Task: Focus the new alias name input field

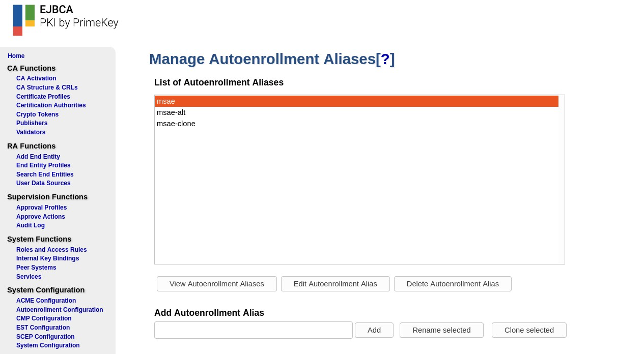Action: tap(254, 330)
